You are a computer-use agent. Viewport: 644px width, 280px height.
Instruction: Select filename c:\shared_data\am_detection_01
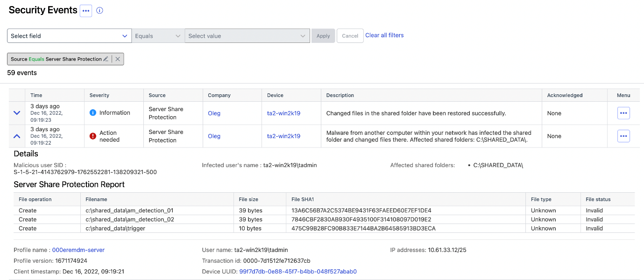pos(129,210)
